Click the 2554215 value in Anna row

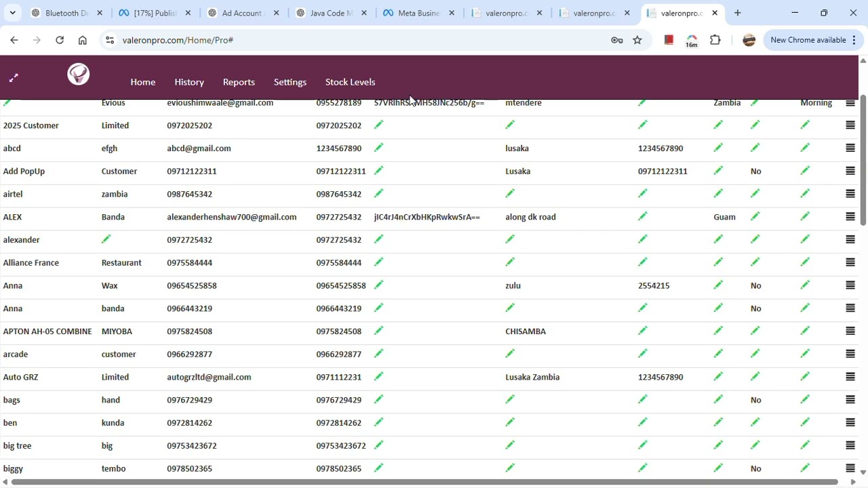point(654,286)
